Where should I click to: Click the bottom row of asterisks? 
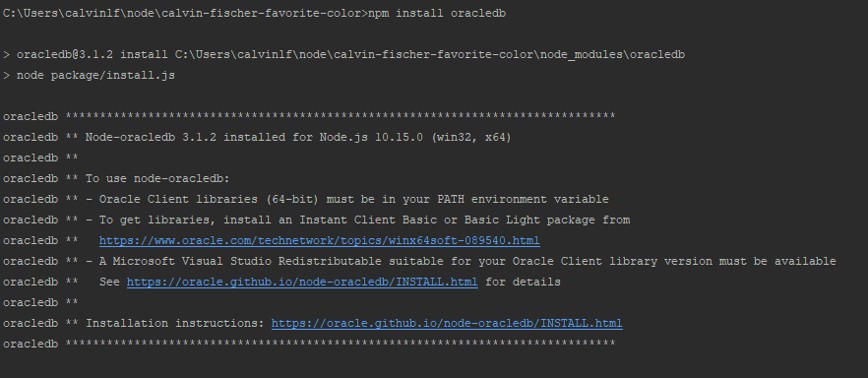click(341, 344)
